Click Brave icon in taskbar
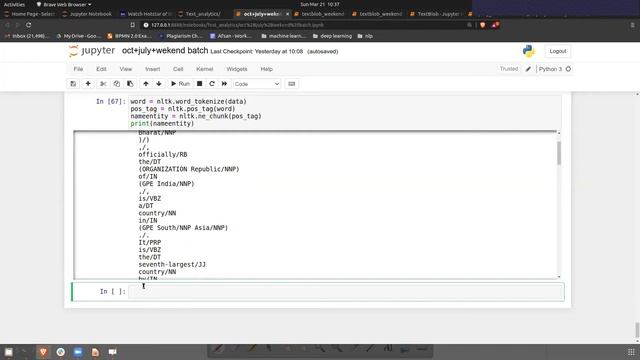 tap(43, 352)
